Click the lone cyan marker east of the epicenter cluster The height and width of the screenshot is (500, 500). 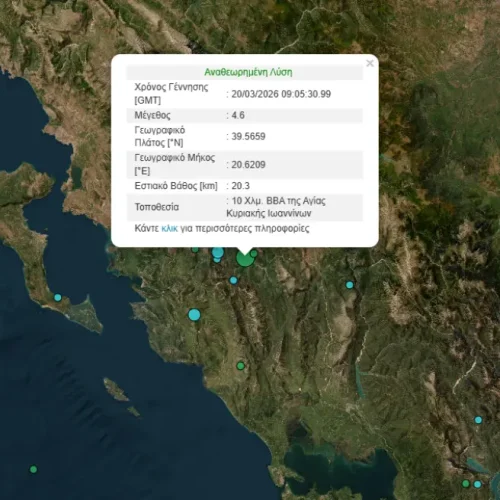pos(350,285)
